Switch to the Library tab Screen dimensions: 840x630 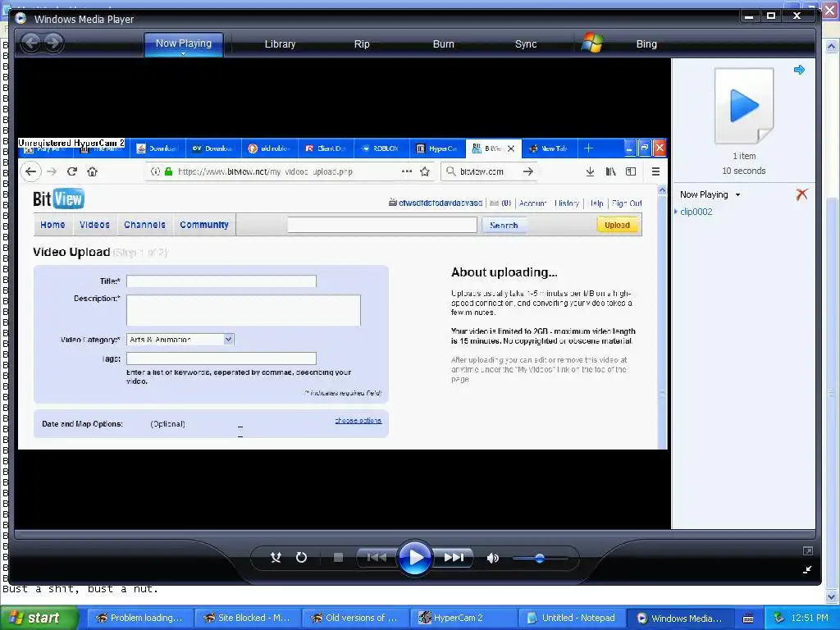pyautogui.click(x=280, y=44)
